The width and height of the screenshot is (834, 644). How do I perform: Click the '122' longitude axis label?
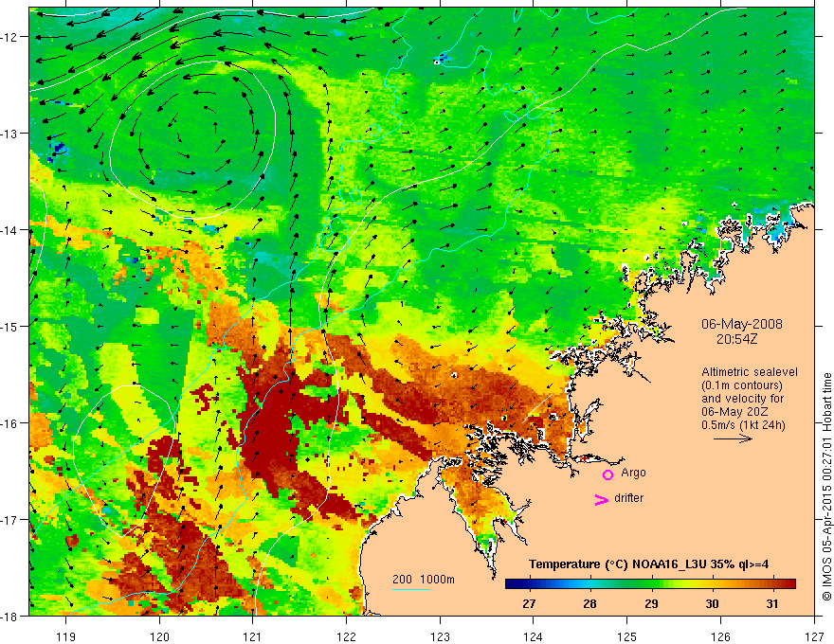coord(346,636)
